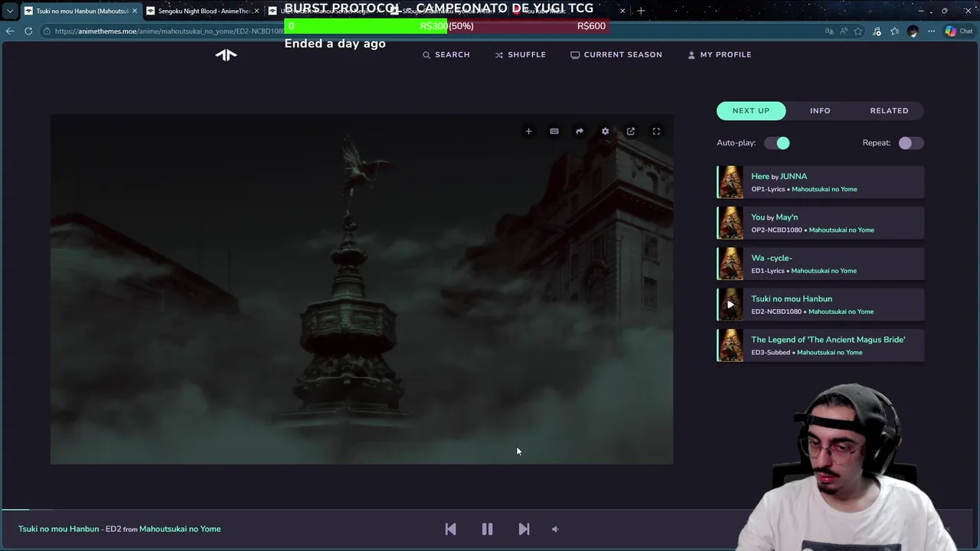This screenshot has width=980, height=551.
Task: Click the May'n artist link
Action: (787, 217)
